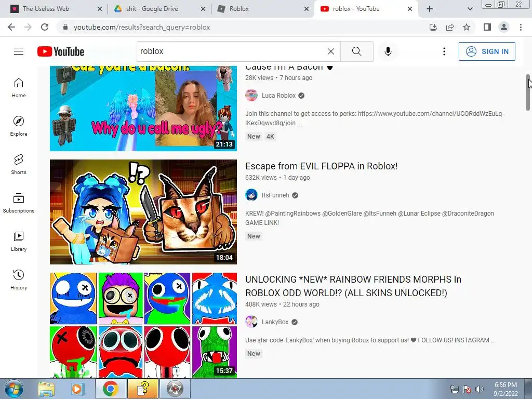Image resolution: width=532 pixels, height=399 pixels.
Task: Open Windows Explorer from taskbar
Action: (46, 389)
